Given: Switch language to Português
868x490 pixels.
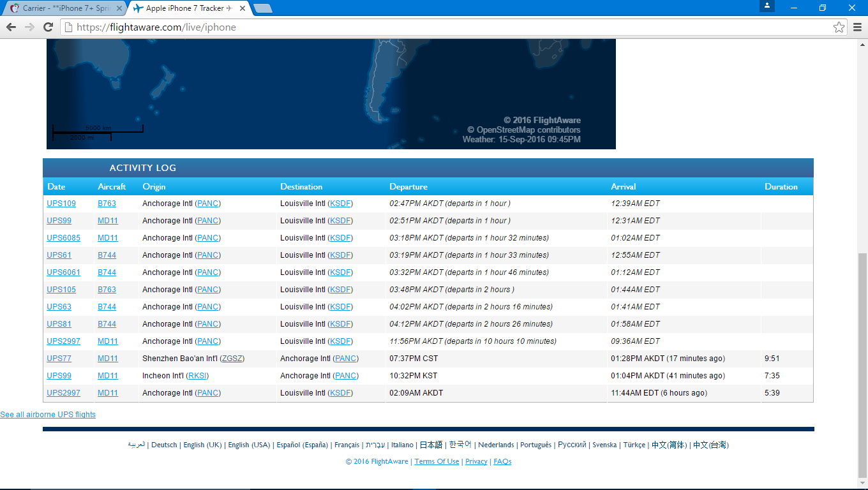Looking at the screenshot, I should coord(535,445).
